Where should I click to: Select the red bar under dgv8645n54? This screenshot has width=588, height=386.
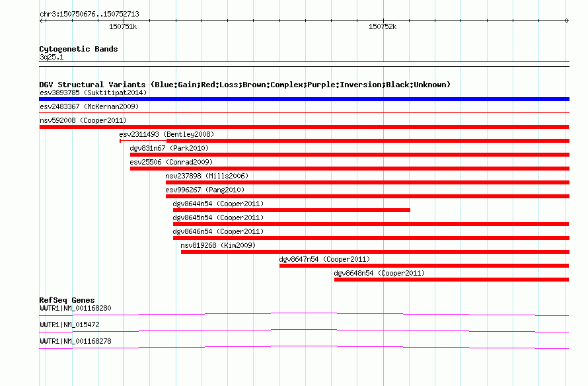pos(371,224)
